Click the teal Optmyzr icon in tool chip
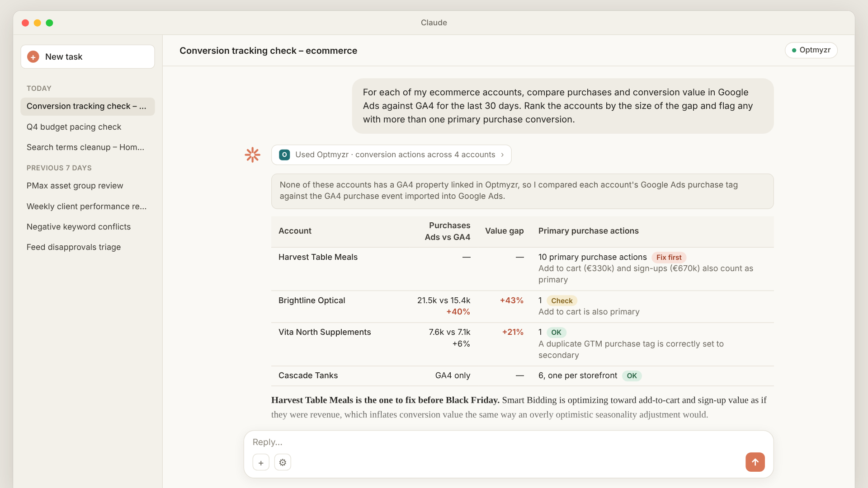 (x=284, y=155)
